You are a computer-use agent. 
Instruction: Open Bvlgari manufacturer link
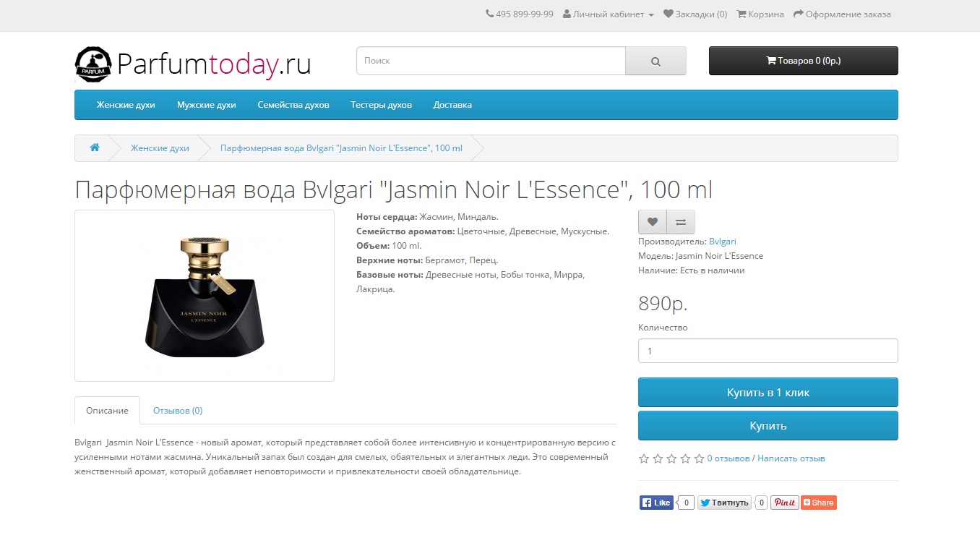(723, 242)
